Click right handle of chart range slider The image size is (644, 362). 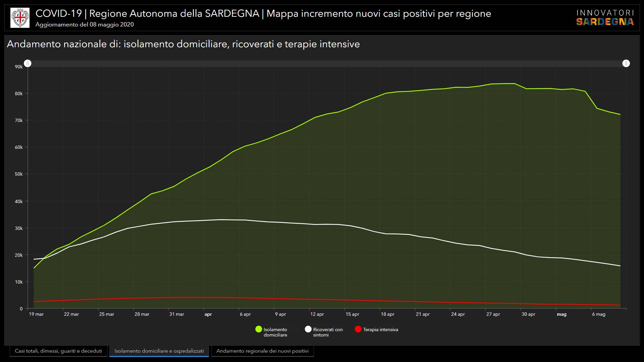click(x=626, y=63)
